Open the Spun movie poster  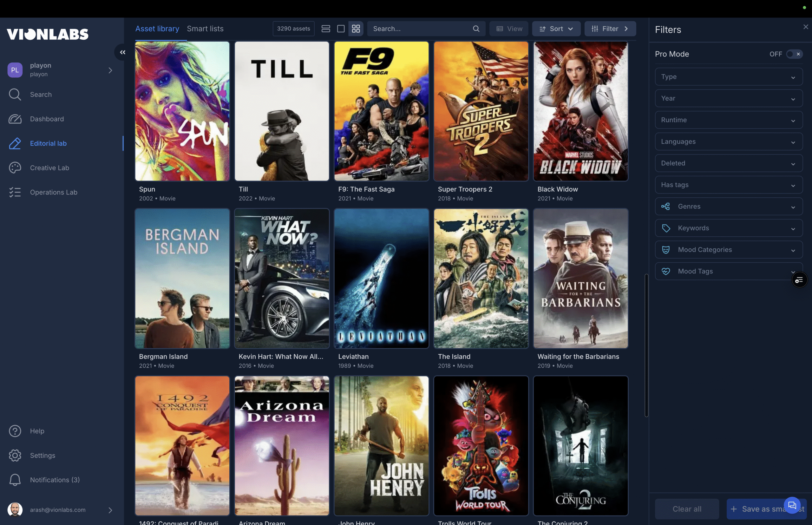pos(182,111)
